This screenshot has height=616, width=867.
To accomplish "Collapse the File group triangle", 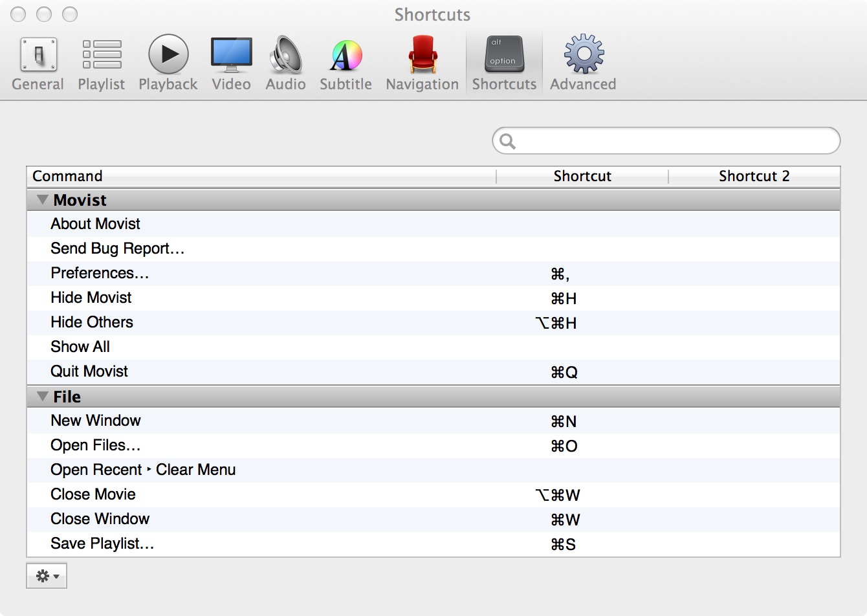I will click(43, 397).
